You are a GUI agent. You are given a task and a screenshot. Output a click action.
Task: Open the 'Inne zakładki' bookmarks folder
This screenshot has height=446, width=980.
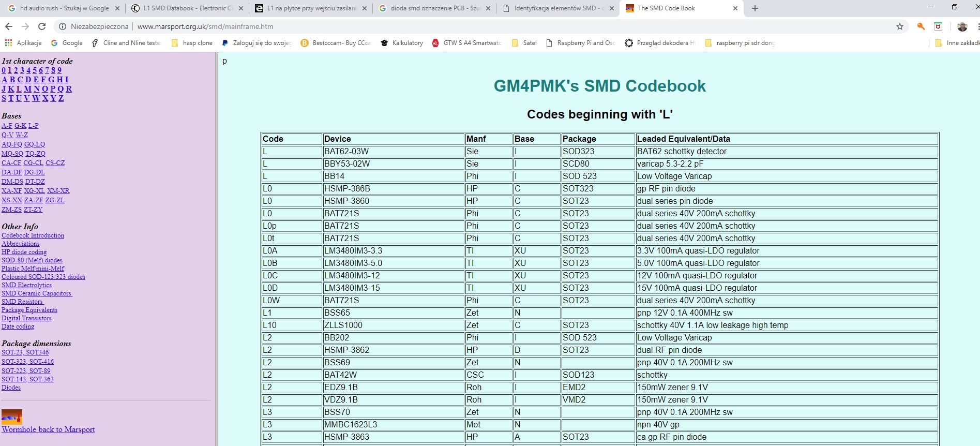point(957,43)
